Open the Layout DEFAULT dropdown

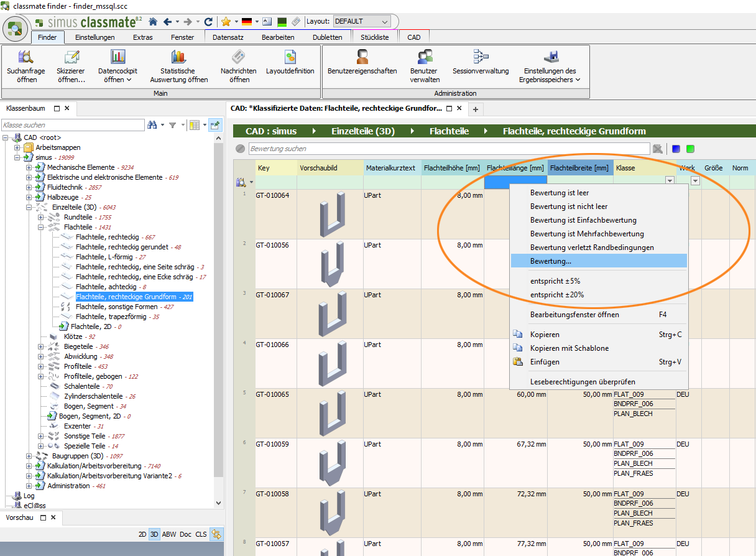(x=362, y=21)
